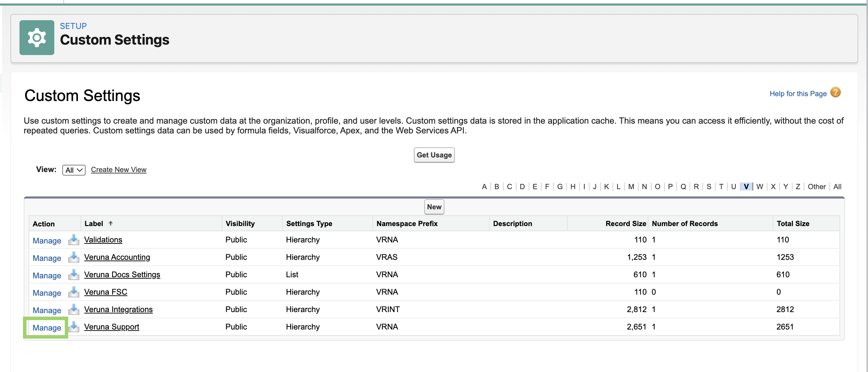The image size is (868, 372).
Task: Filter list by letter Z
Action: point(798,187)
